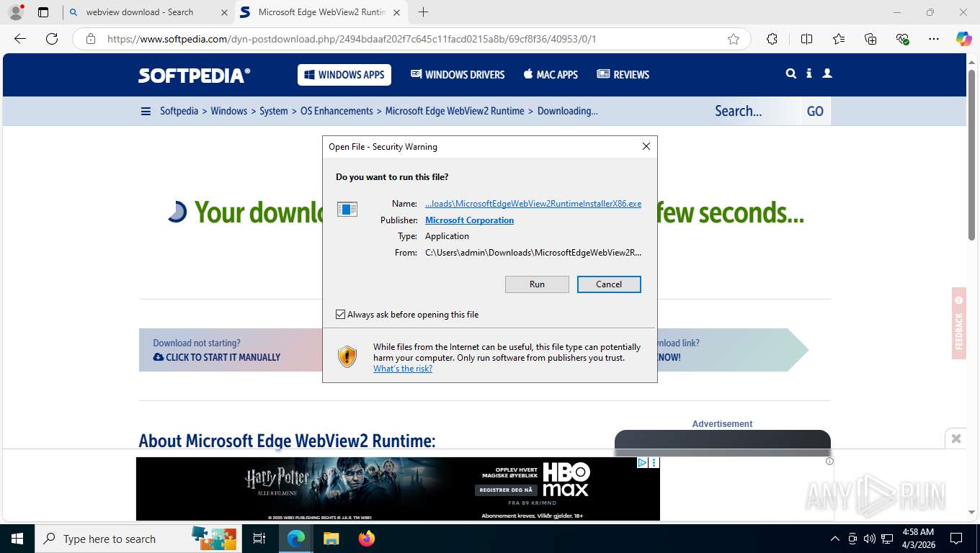Open the Feedback side tab

click(x=958, y=323)
